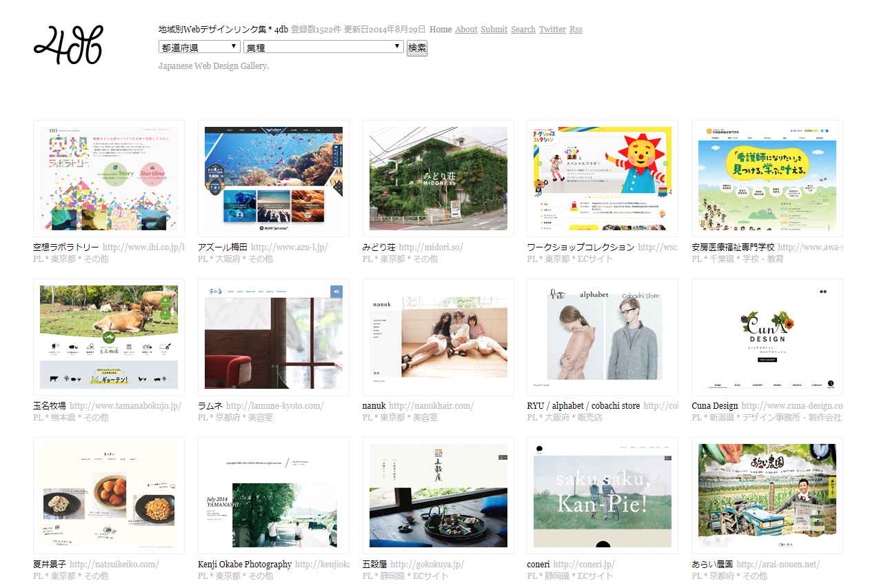888x588 pixels.
Task: Click the 玉名牧場 title link
Action: coord(50,406)
